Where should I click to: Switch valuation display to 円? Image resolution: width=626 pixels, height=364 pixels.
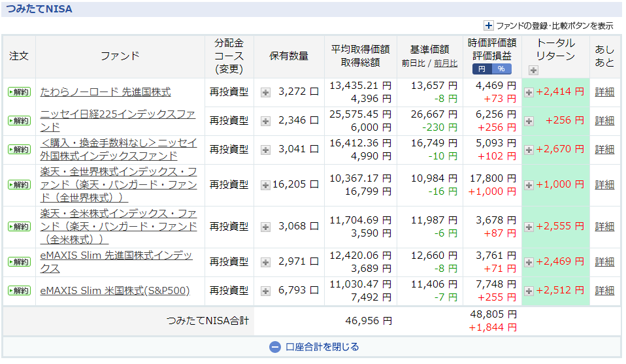[482, 69]
